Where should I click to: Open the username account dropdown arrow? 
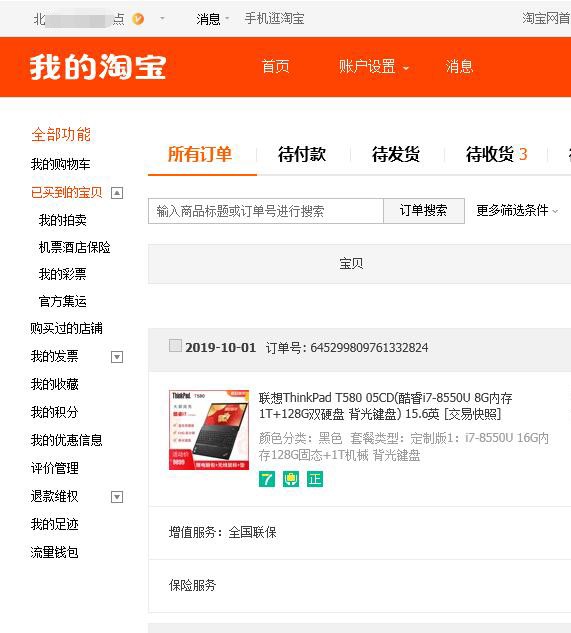click(162, 19)
